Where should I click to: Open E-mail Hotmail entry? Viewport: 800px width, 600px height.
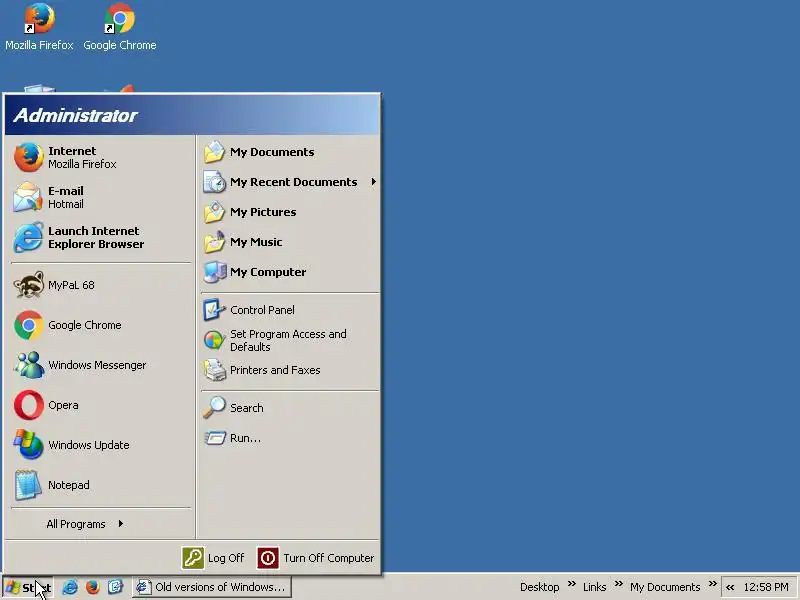point(101,197)
